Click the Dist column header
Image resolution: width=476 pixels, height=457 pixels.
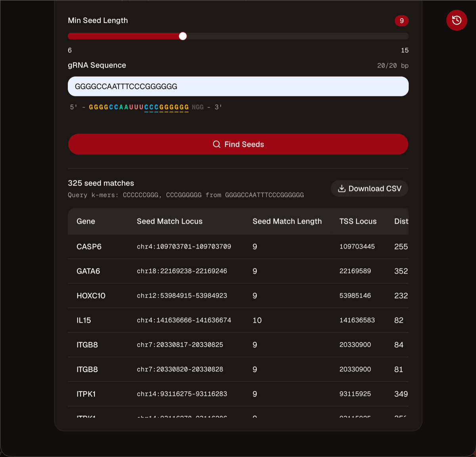pyautogui.click(x=401, y=221)
